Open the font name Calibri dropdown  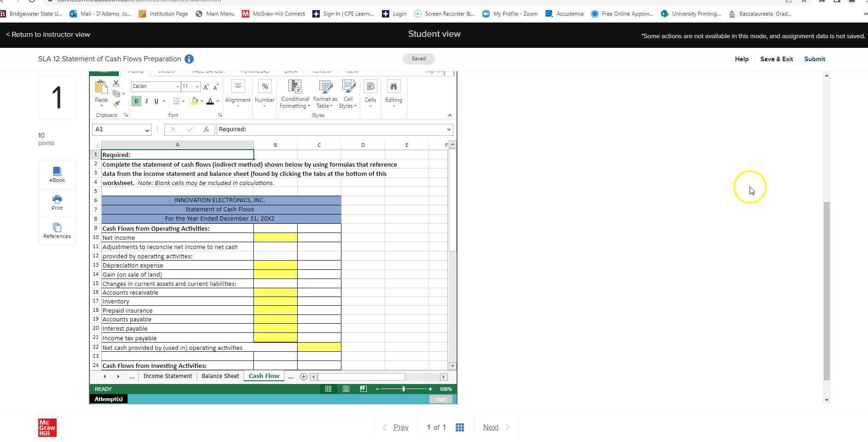point(177,87)
